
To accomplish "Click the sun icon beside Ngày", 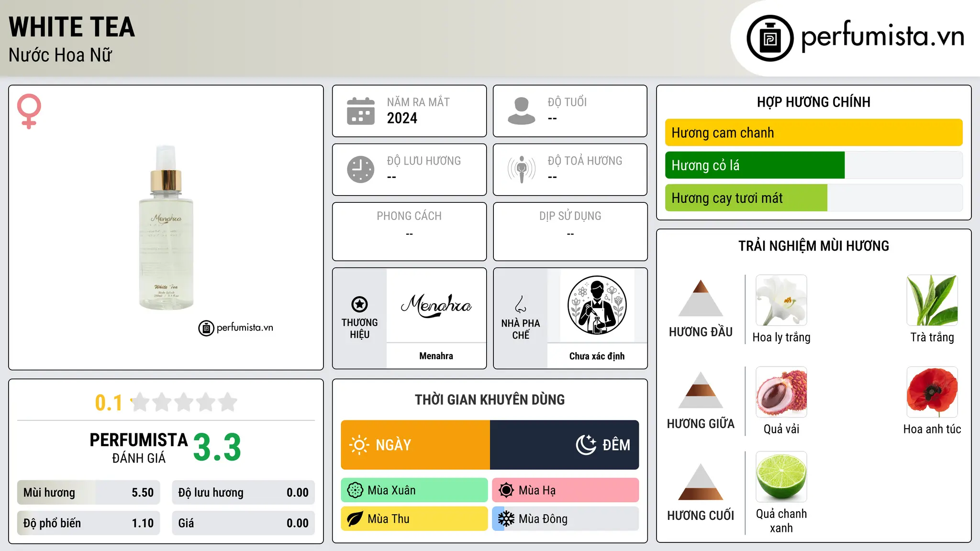I will click(359, 445).
